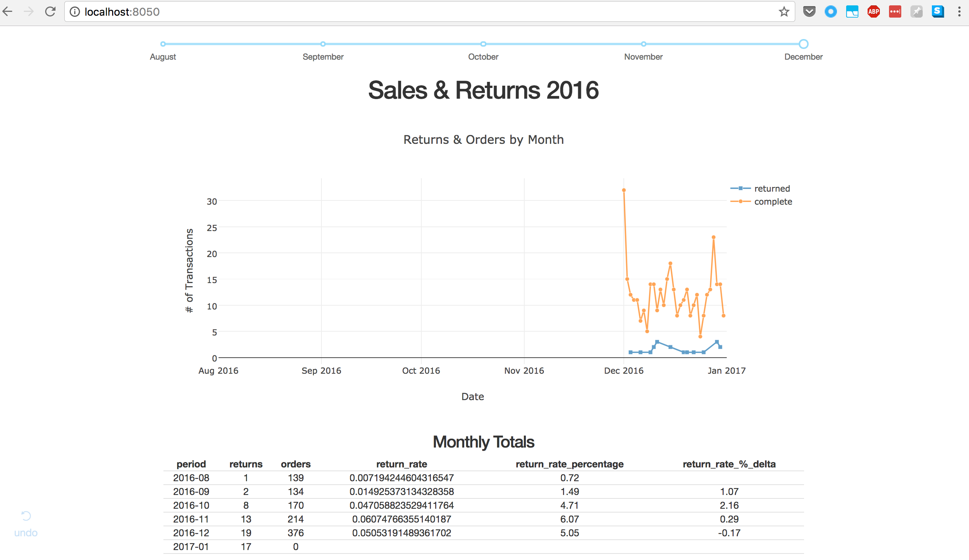Viewport: 969px width, 560px height.
Task: Bookmark this page with the star icon
Action: [x=784, y=11]
